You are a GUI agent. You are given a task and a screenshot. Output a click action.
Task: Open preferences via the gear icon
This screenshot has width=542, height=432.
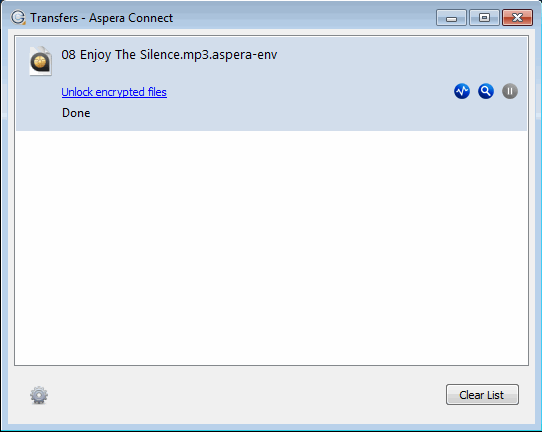tap(39, 395)
